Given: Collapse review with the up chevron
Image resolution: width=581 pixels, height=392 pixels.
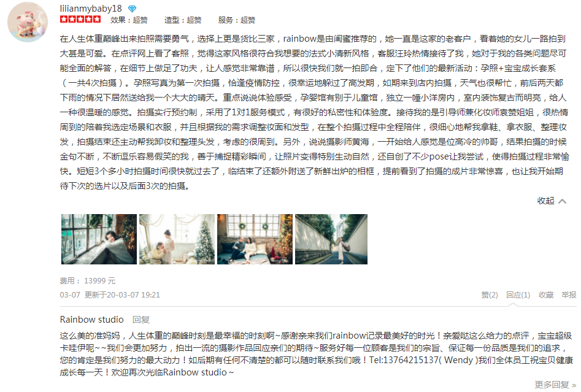Looking at the screenshot, I should (563, 201).
